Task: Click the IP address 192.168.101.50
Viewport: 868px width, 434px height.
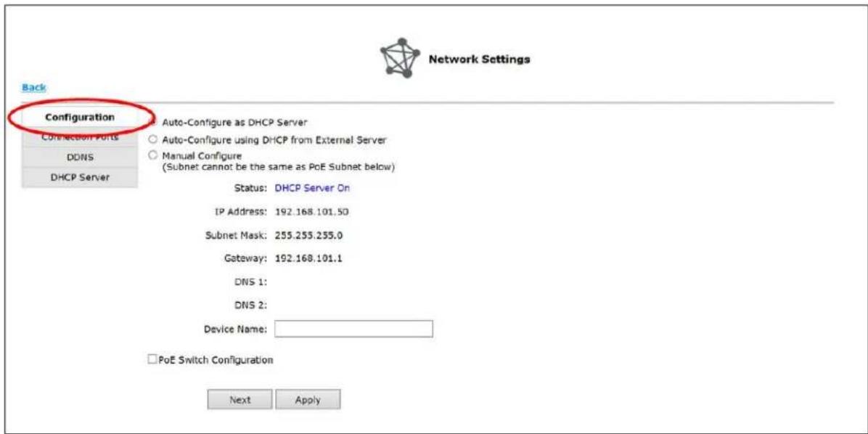Action: (312, 212)
